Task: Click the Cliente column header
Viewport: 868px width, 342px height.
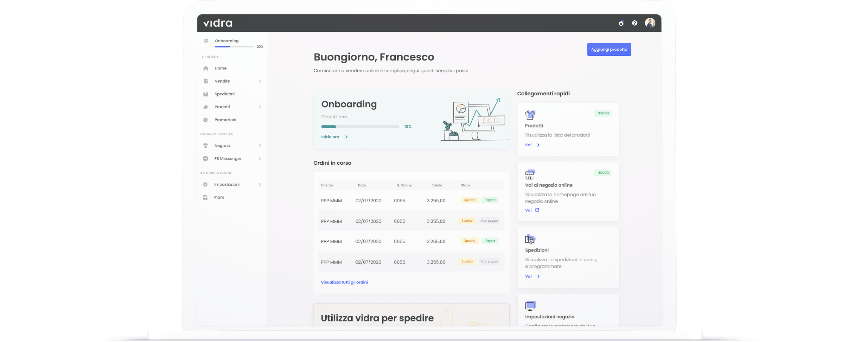Action: tap(327, 185)
